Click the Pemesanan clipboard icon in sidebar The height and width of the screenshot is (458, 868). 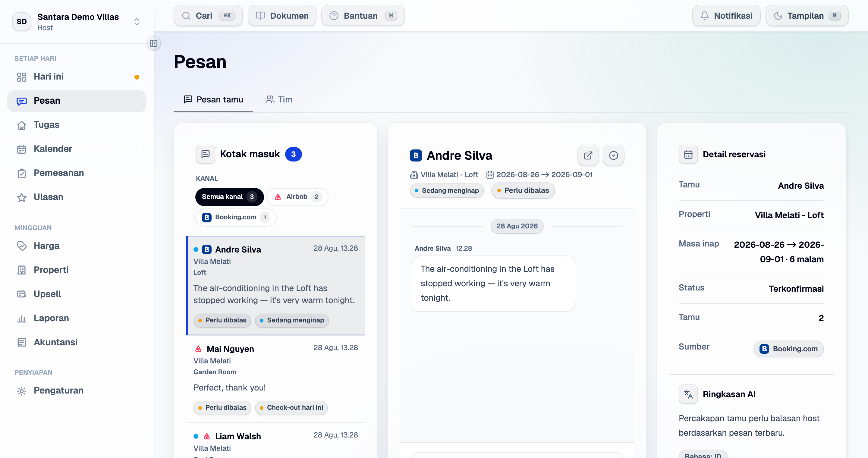22,174
